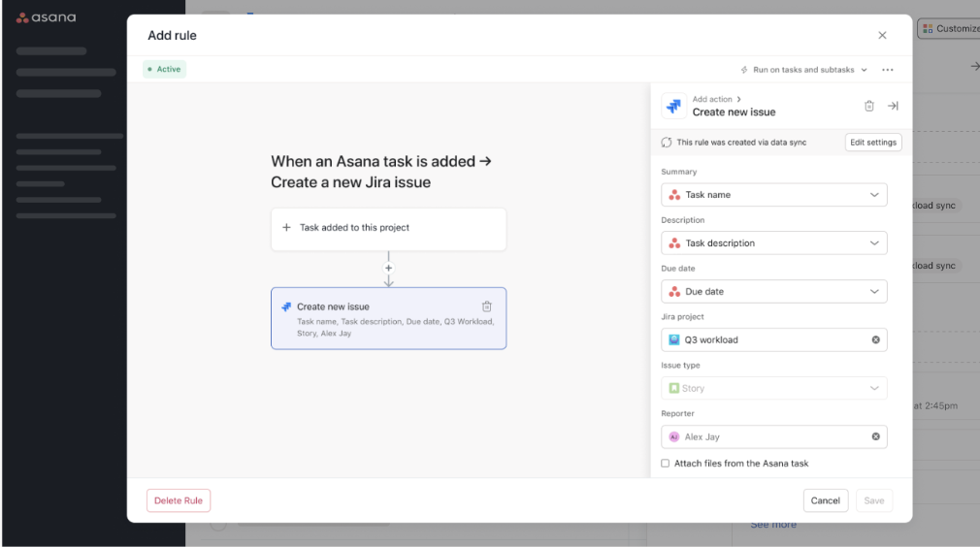Click the Cancel button

[x=825, y=500]
